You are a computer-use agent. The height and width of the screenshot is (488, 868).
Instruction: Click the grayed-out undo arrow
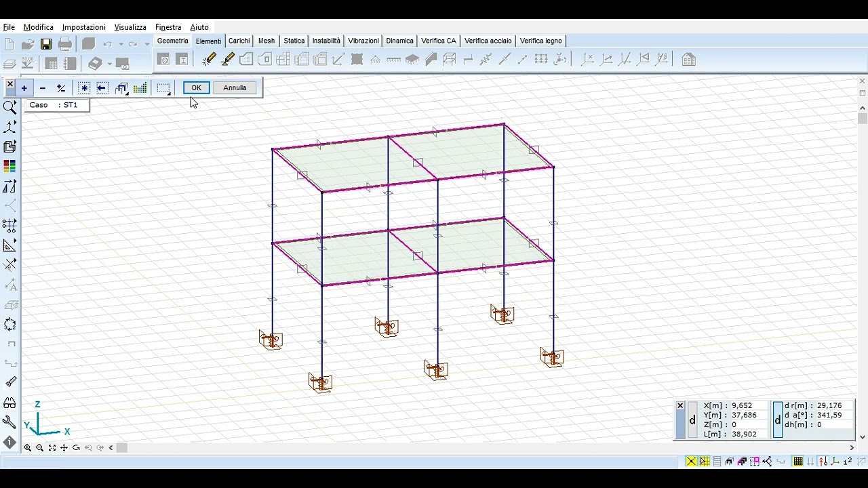pos(107,44)
